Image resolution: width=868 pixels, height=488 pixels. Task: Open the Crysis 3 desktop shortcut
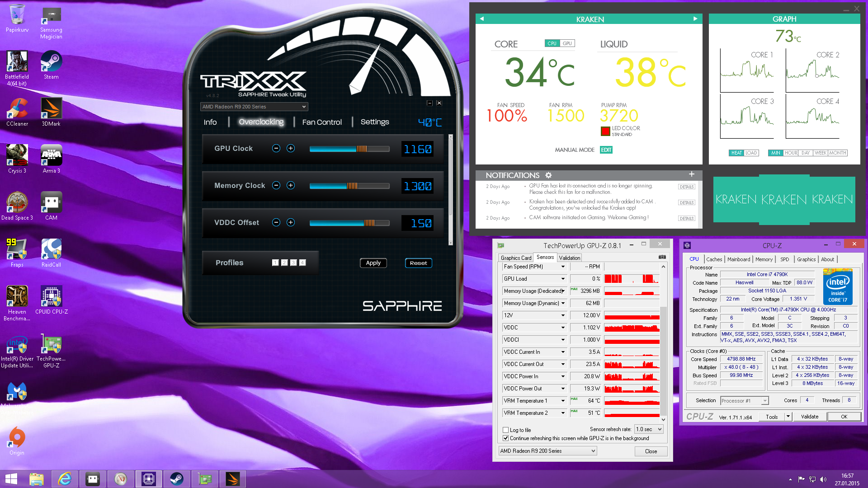(x=17, y=159)
